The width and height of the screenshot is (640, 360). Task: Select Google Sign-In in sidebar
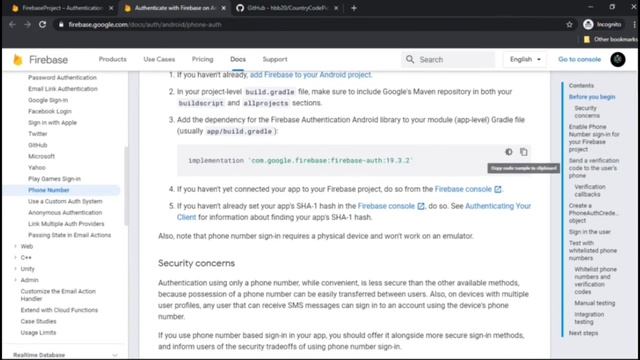pos(48,100)
